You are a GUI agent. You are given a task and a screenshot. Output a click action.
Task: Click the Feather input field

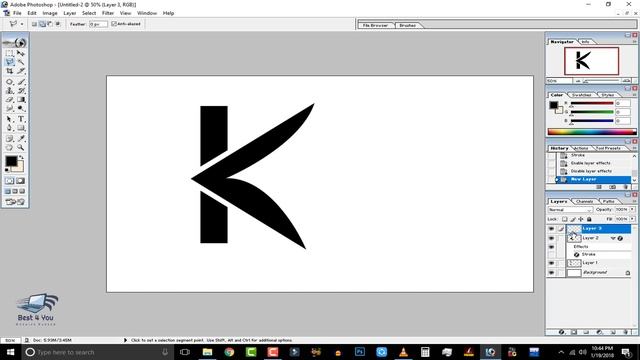(98, 24)
